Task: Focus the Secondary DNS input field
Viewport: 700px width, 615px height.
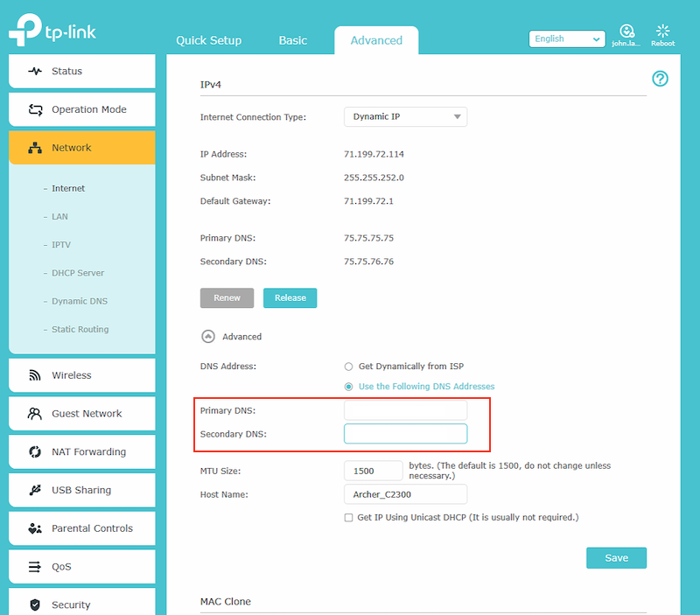Action: point(405,434)
